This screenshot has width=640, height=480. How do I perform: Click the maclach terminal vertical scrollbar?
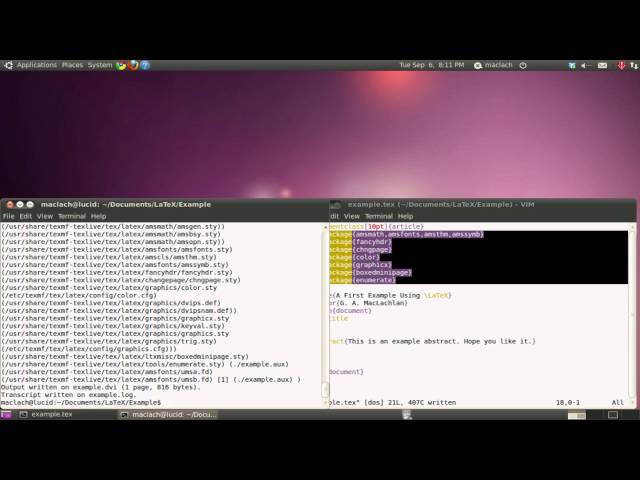point(325,314)
